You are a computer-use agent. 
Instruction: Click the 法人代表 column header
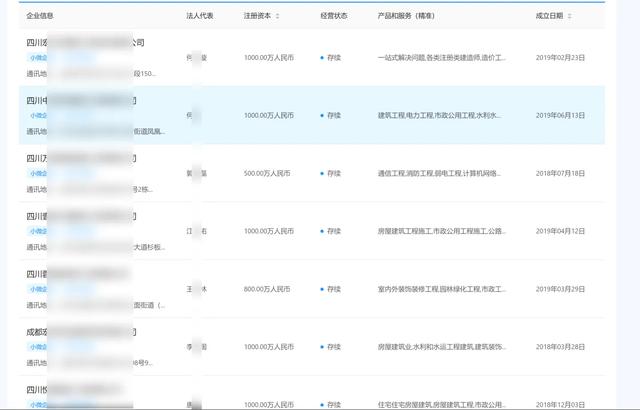pos(200,16)
